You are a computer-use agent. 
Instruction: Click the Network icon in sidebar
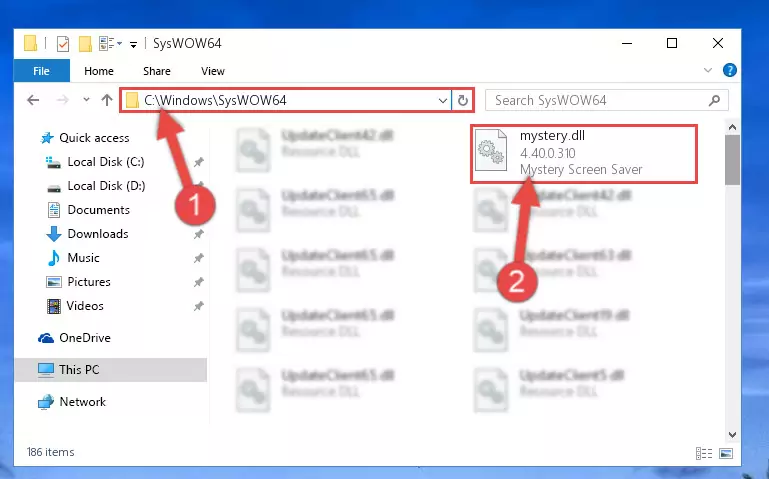(46, 402)
